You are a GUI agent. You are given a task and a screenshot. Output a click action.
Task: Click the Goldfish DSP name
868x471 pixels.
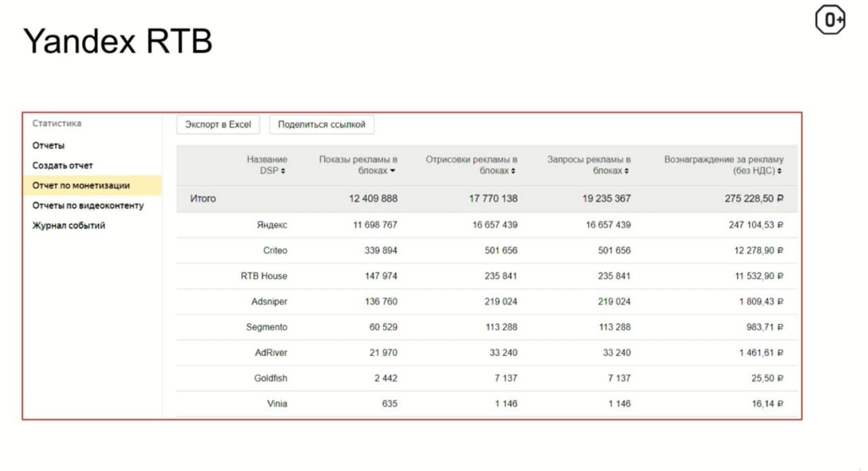[x=271, y=378]
